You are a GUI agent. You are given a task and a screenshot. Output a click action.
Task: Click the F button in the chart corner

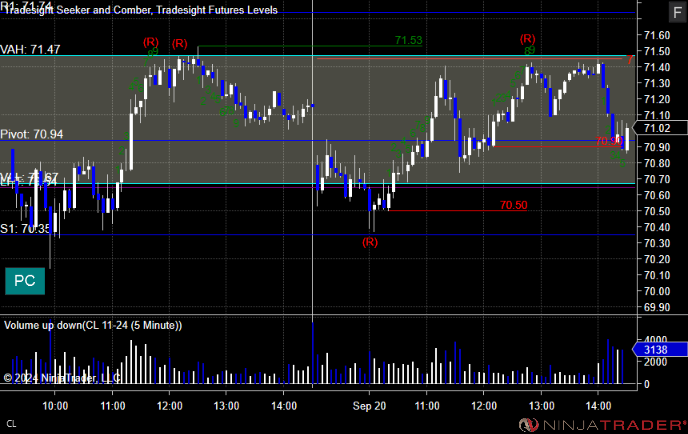tap(677, 12)
